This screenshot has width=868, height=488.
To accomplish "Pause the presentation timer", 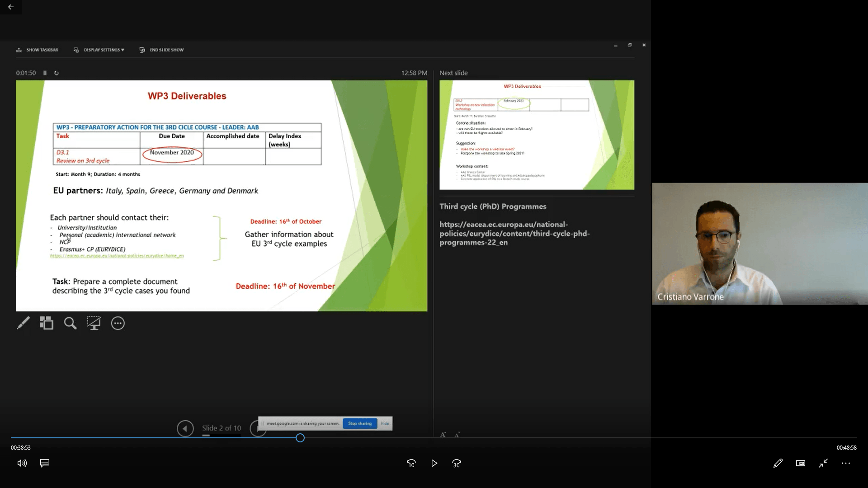I will [45, 73].
